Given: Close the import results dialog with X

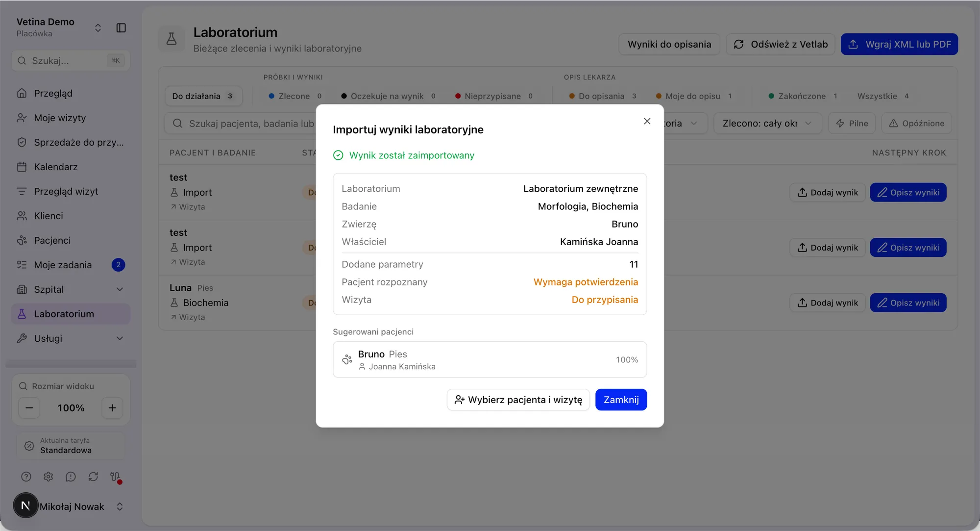Looking at the screenshot, I should [647, 121].
